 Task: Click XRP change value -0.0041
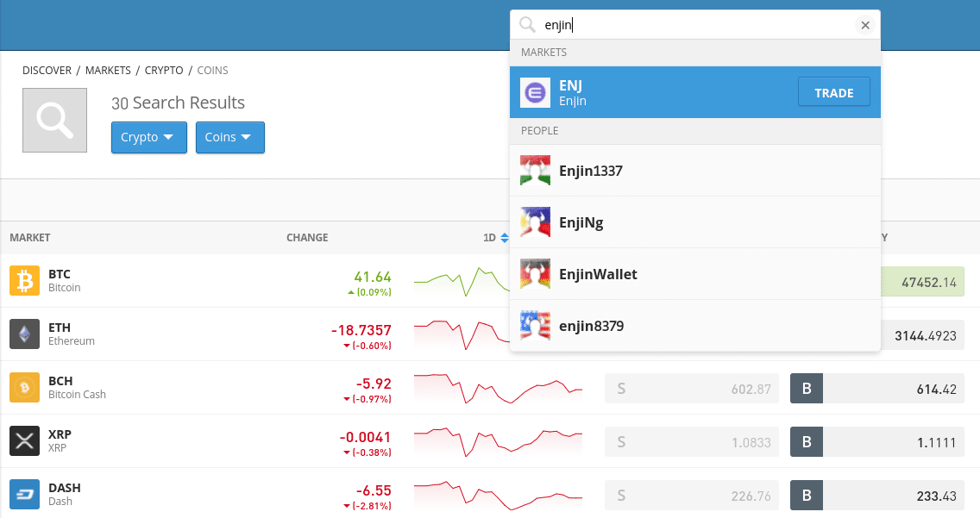(365, 438)
